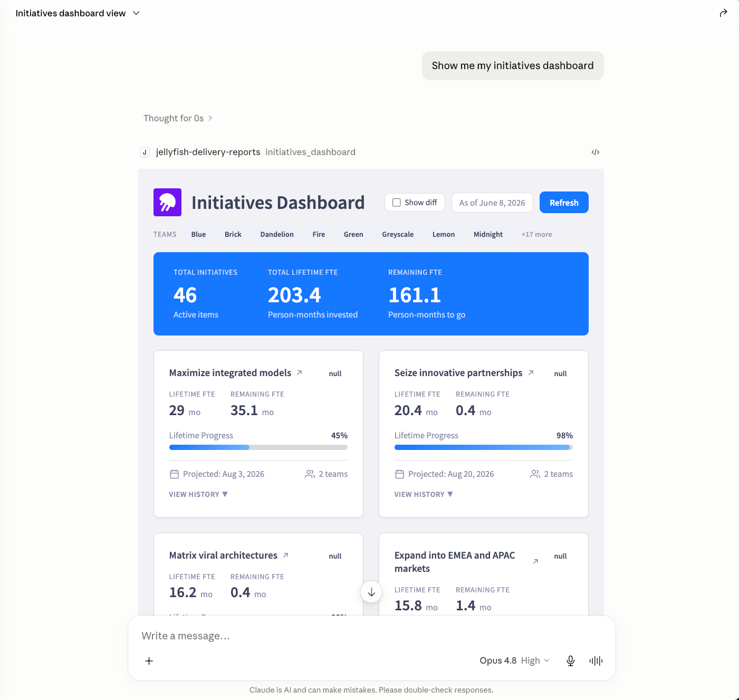
Task: Click the J connector icon next to jellyfish-delivery-reports
Action: coord(145,152)
